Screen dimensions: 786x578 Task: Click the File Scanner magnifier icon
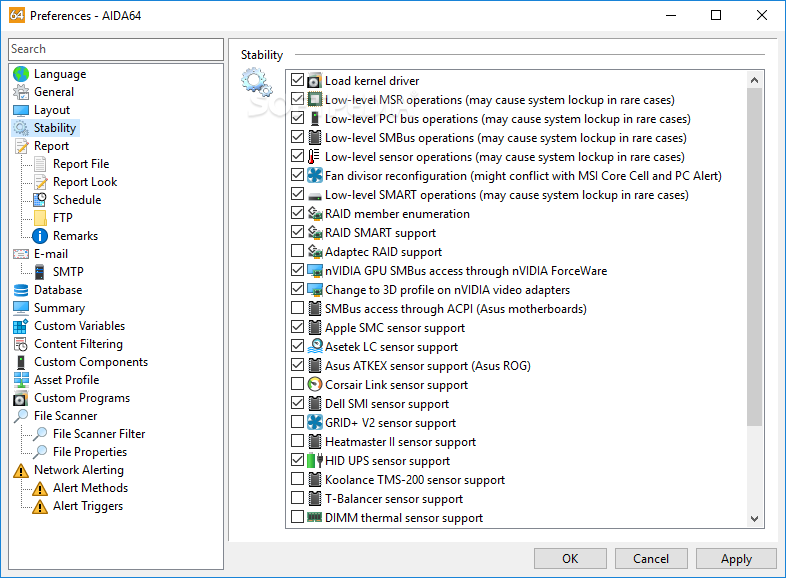[x=21, y=416]
